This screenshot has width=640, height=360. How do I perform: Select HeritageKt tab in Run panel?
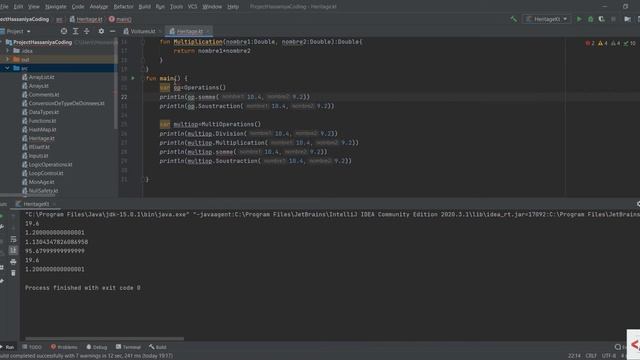click(x=36, y=204)
